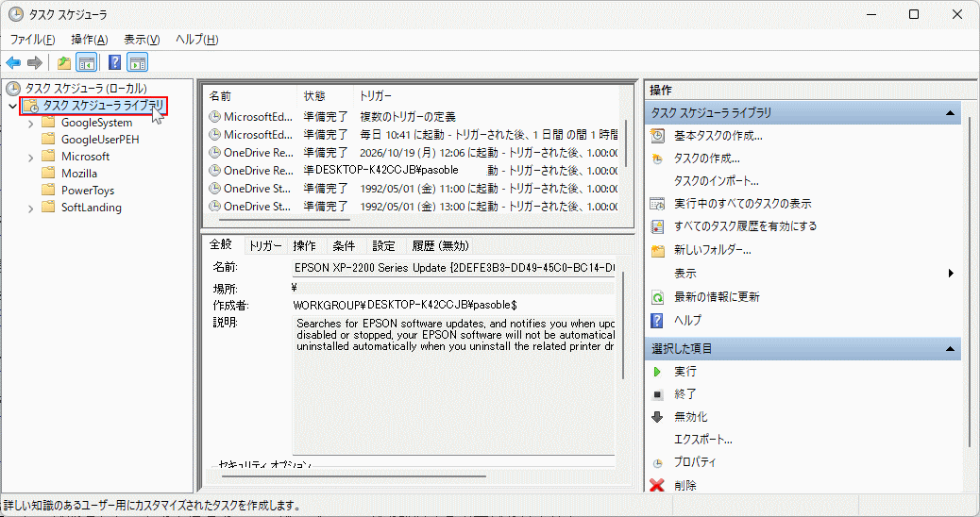Collapse the タスク スケジューラ ライブラリ tree node
The image size is (980, 517).
[x=12, y=107]
